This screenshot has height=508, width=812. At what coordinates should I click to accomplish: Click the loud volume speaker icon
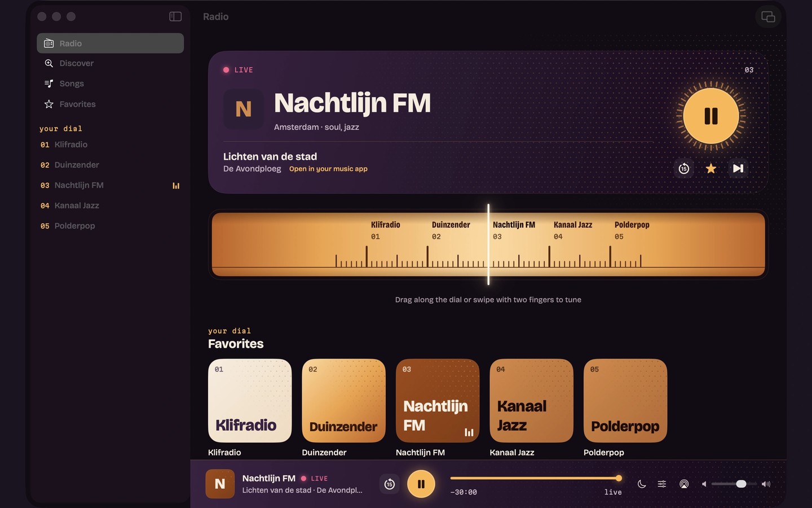point(766,484)
